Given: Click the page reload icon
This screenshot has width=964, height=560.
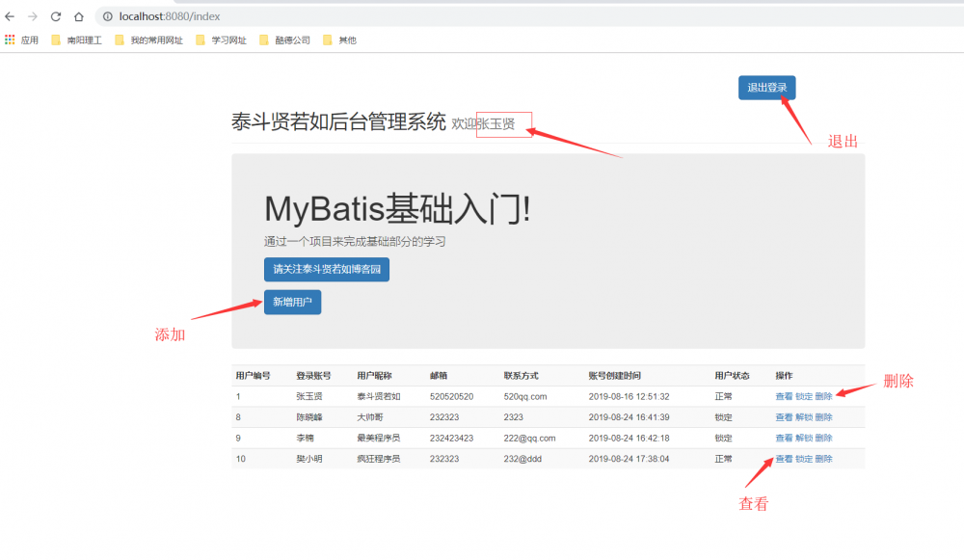Looking at the screenshot, I should pyautogui.click(x=57, y=15).
